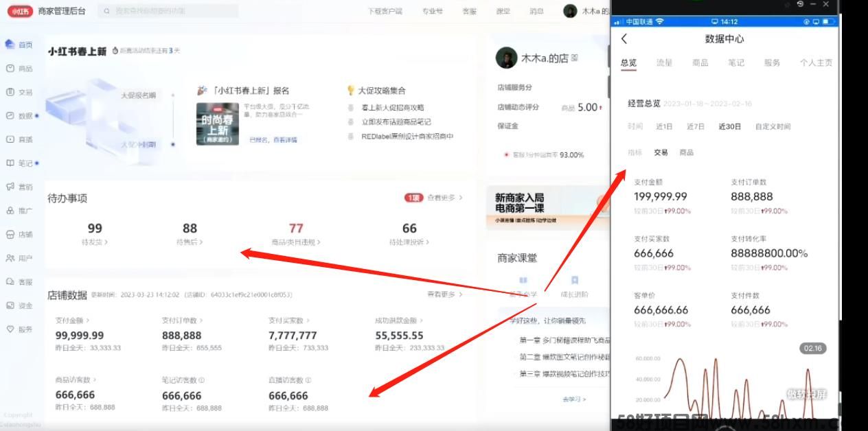Select 近30日 time range
The height and width of the screenshot is (431, 868).
(x=730, y=126)
